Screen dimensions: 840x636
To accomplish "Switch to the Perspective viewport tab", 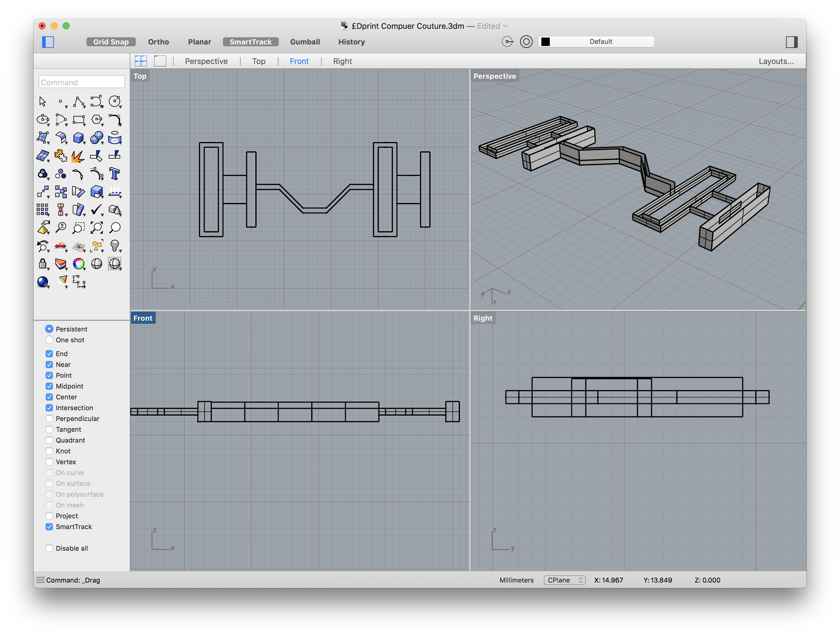I will coord(206,62).
